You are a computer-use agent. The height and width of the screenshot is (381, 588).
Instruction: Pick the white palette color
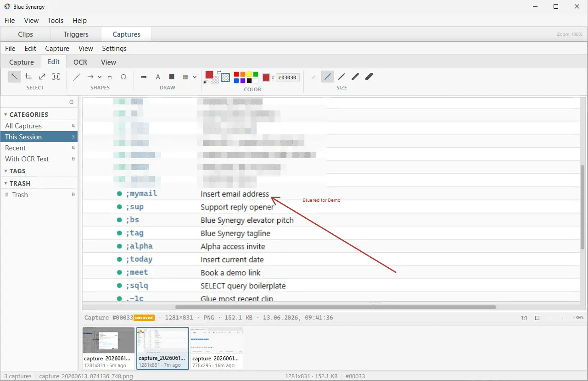(256, 81)
